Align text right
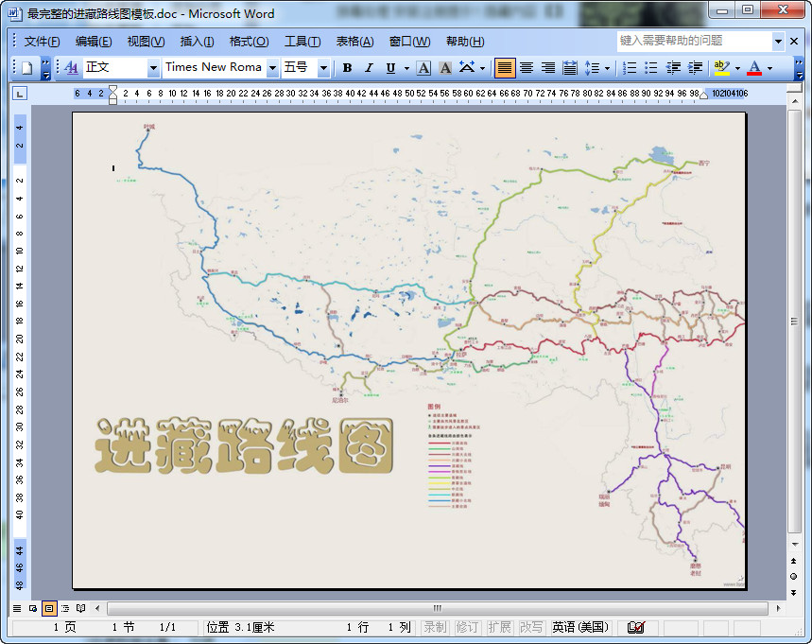Viewport: 812px width, 644px height. tap(548, 68)
